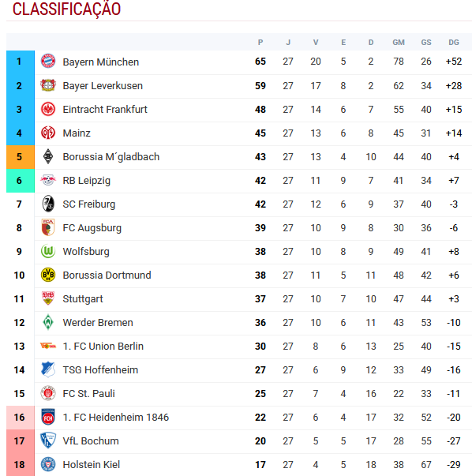Click the Wolfsburg green W logo
The width and height of the screenshot is (472, 476).
click(48, 251)
